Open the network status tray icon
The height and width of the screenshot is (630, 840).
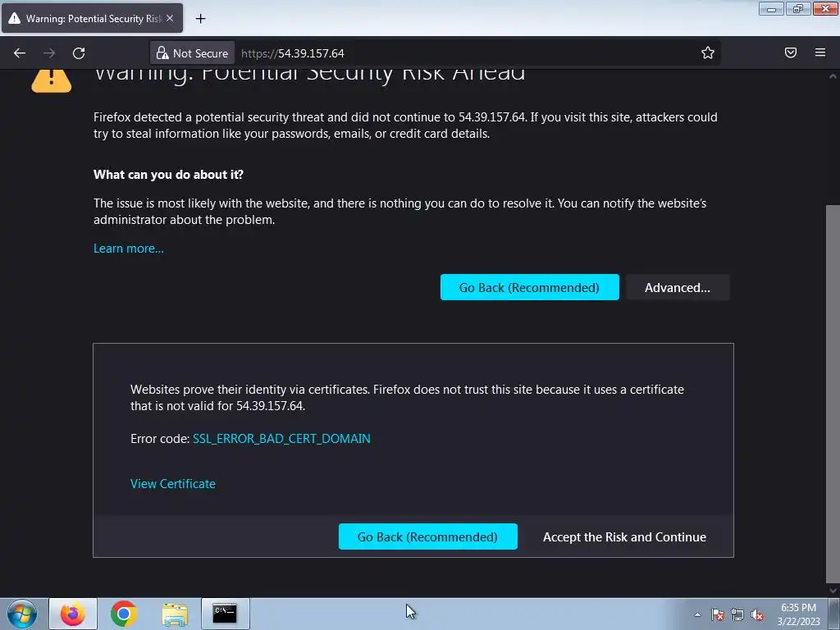737,614
